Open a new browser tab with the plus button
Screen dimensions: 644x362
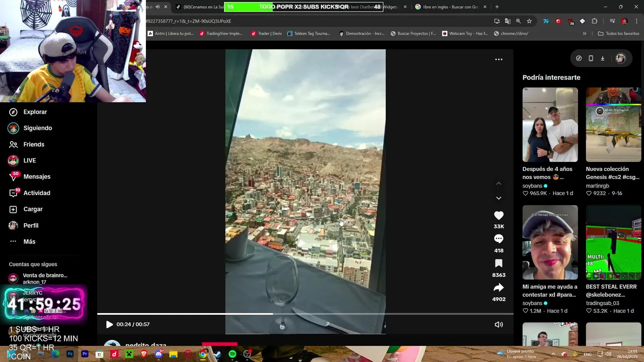(x=497, y=7)
